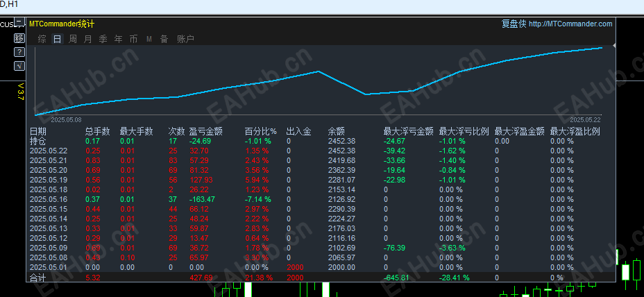Click the 2000.00 balance cell
The height and width of the screenshot is (297, 644).
[x=341, y=267]
